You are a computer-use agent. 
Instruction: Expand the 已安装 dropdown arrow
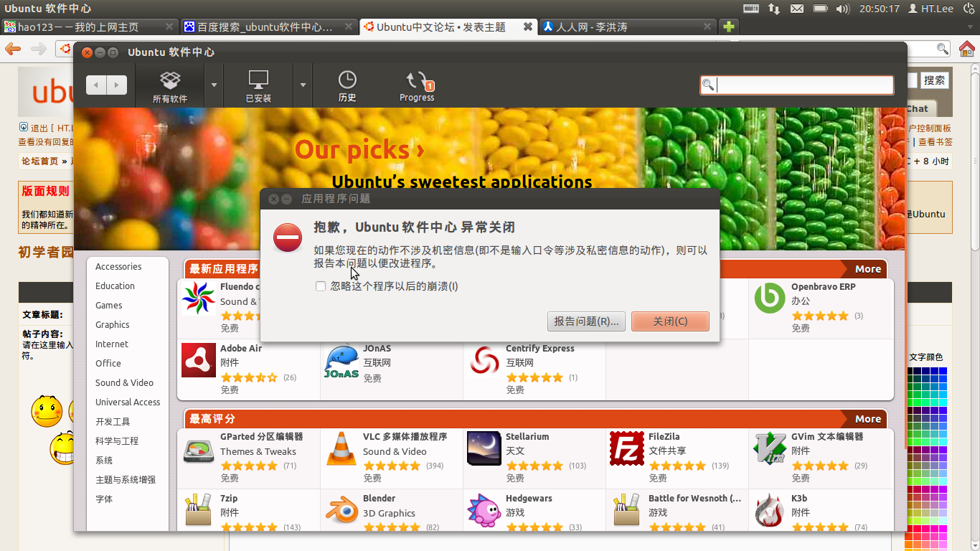tap(303, 85)
